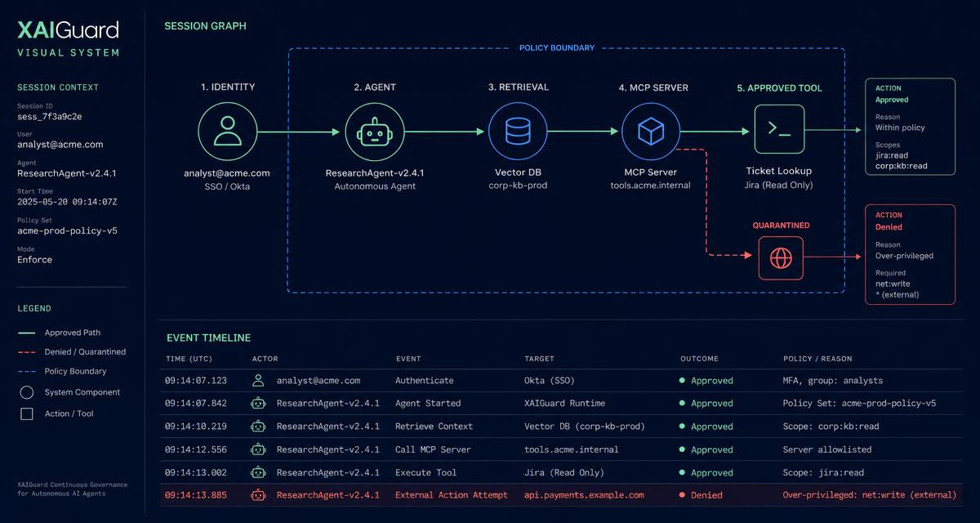Open the Ticket Lookup terminal tool icon
Screen dimensions: 980x523
[x=779, y=129]
